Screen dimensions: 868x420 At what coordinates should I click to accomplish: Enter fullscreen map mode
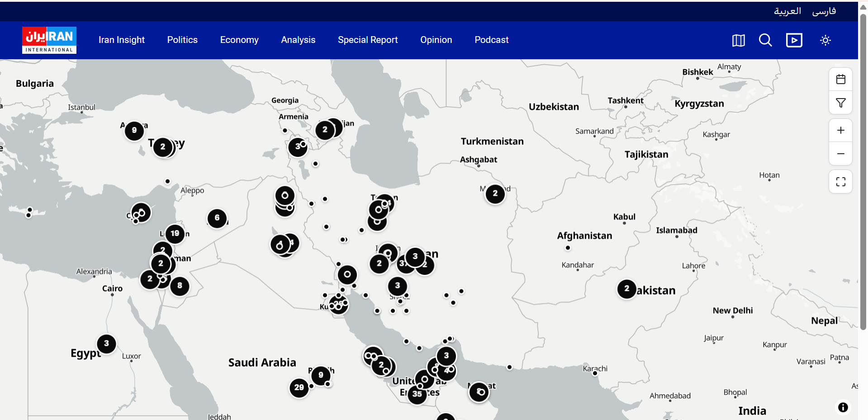[841, 181]
